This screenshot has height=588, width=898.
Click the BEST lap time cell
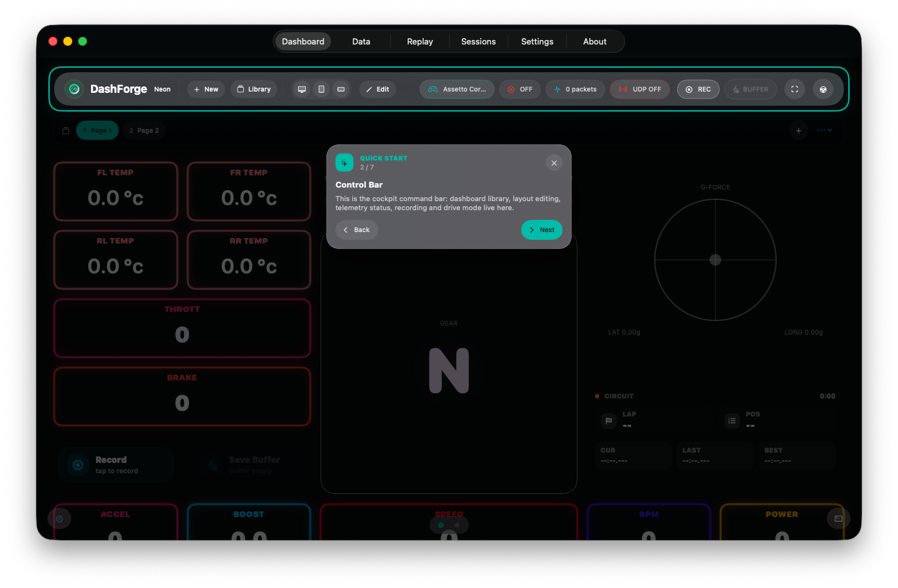click(x=798, y=455)
